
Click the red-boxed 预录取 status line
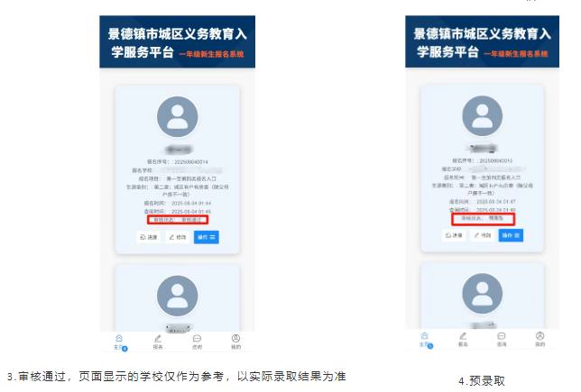pos(484,219)
